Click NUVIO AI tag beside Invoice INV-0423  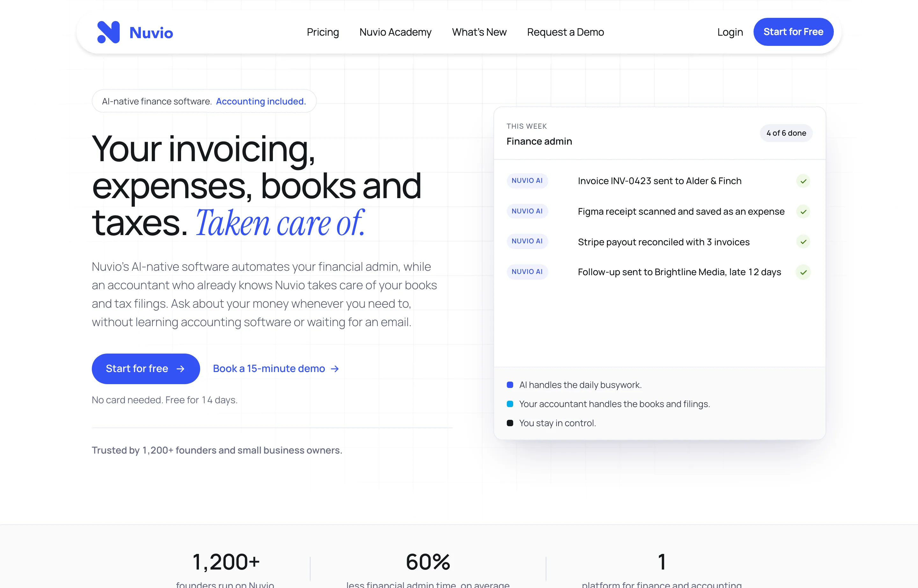527,181
